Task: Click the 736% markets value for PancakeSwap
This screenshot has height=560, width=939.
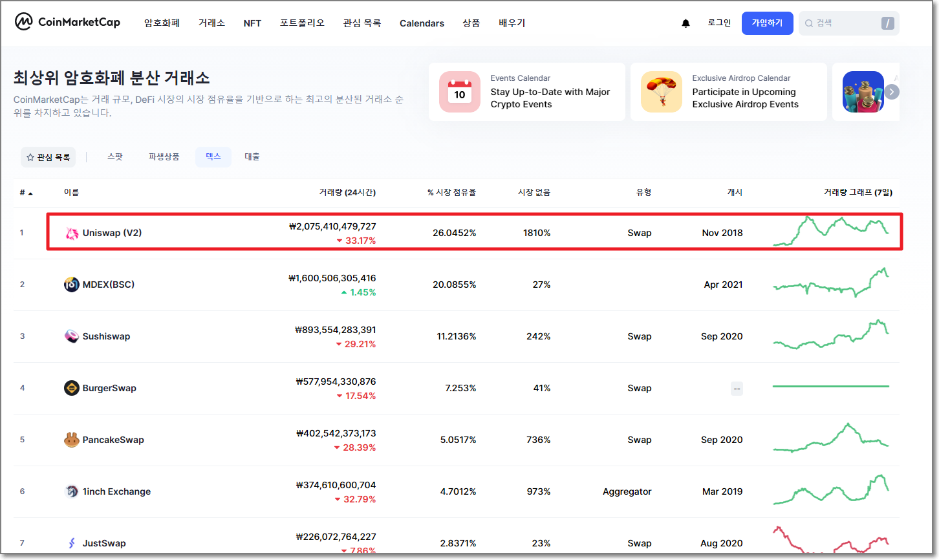Action: coord(539,440)
